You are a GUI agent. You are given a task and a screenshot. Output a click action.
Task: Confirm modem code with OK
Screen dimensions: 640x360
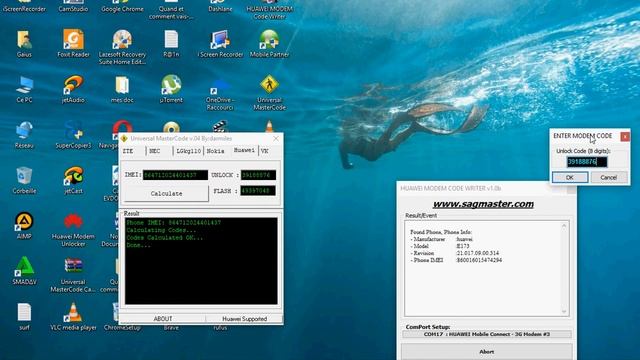point(570,177)
